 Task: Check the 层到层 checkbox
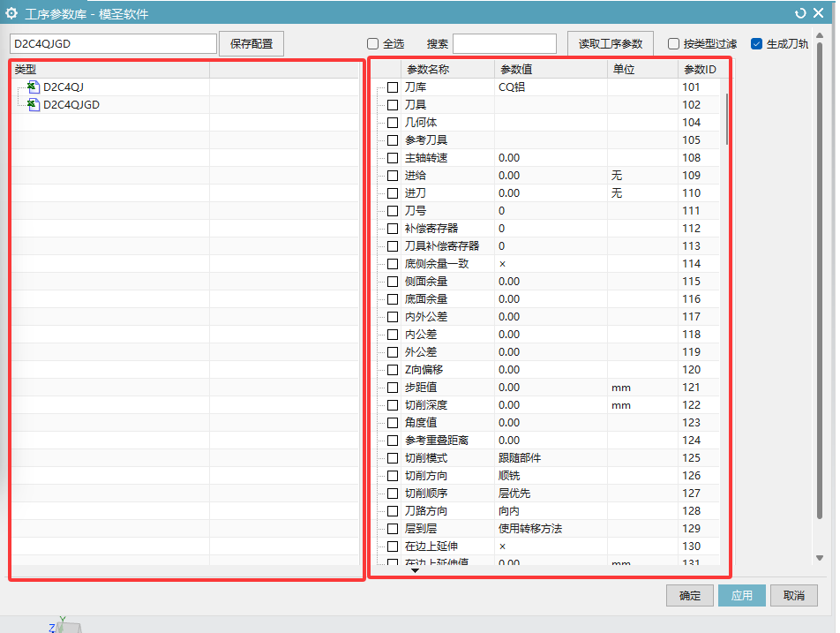click(393, 530)
